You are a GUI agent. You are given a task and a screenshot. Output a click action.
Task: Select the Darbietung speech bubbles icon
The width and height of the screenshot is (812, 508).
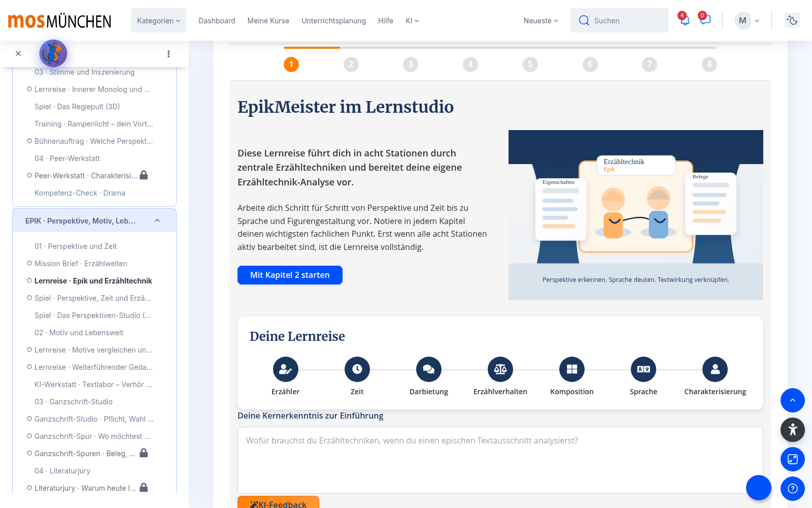click(x=428, y=369)
